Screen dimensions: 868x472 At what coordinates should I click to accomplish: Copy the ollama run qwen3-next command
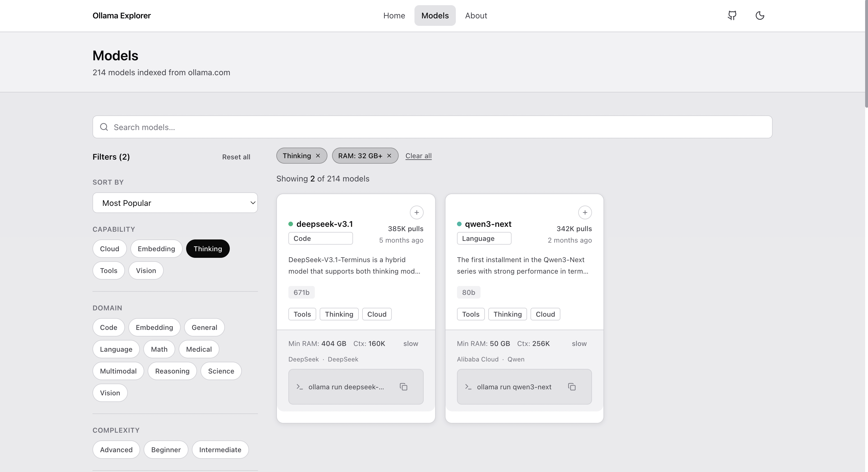point(572,387)
